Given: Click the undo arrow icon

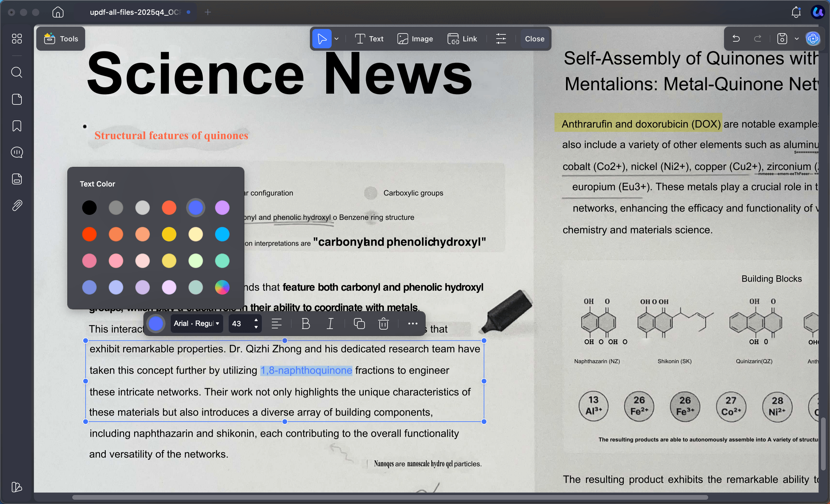Looking at the screenshot, I should [x=736, y=39].
